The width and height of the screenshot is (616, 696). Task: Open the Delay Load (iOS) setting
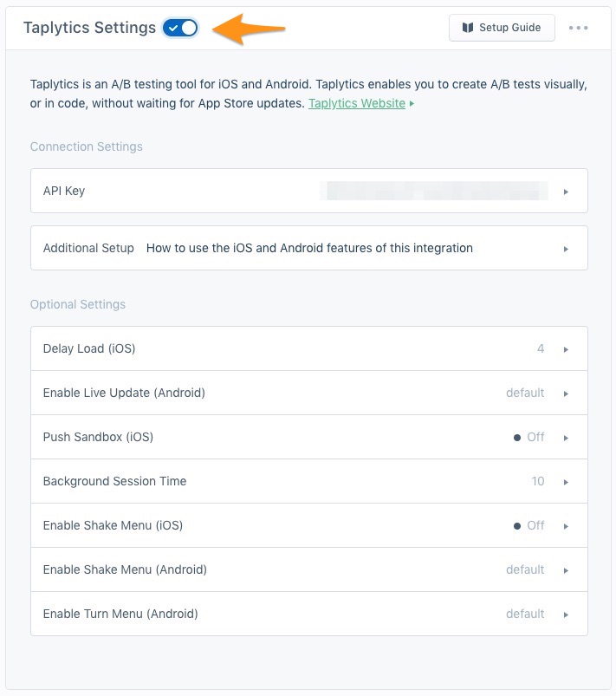point(89,348)
